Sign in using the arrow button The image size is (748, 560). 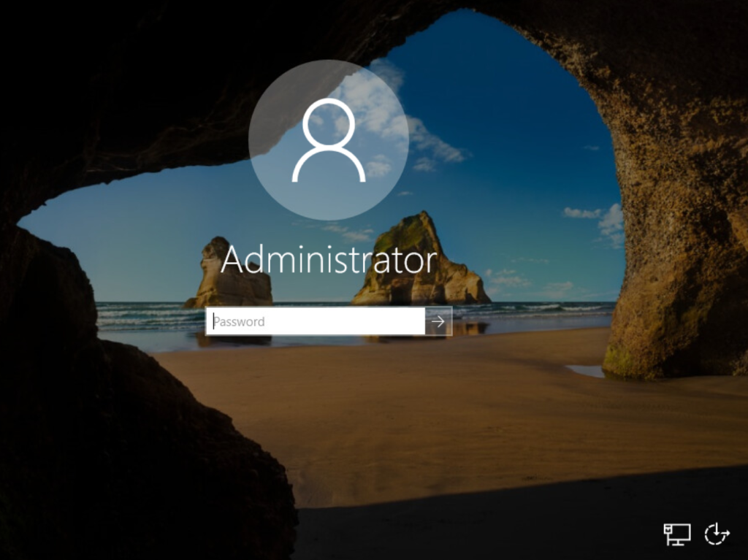click(x=438, y=321)
